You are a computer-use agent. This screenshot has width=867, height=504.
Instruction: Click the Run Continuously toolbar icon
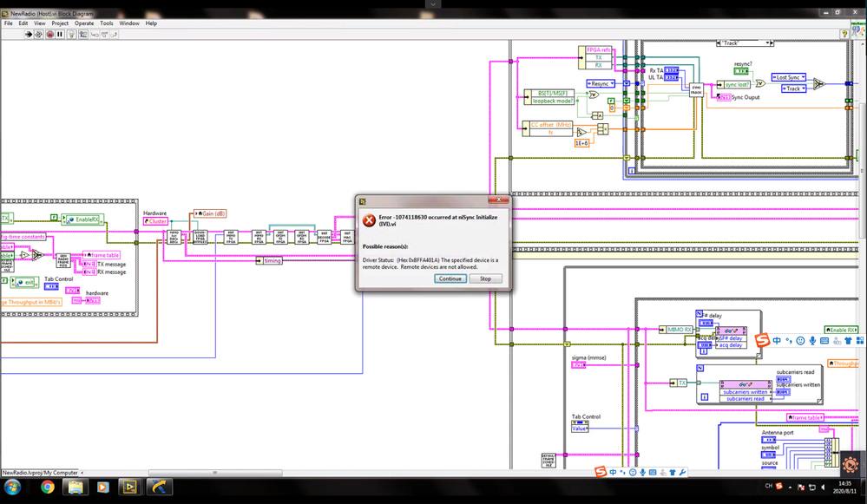[39, 34]
